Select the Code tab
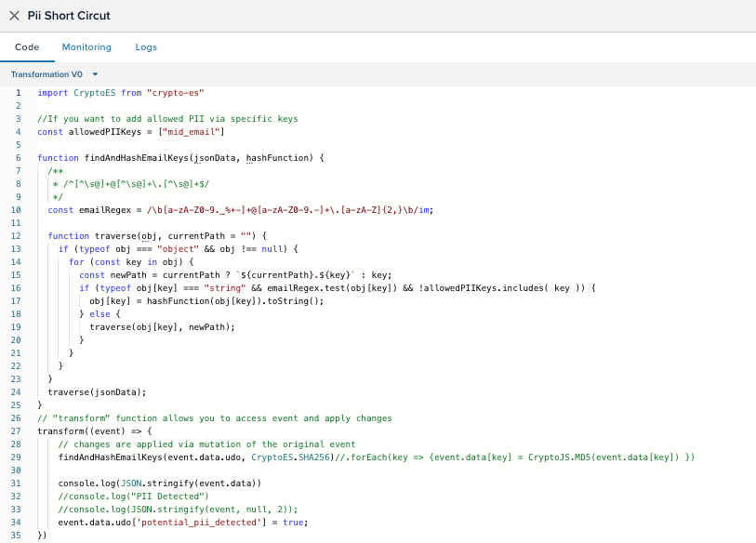The height and width of the screenshot is (543, 756). point(27,47)
